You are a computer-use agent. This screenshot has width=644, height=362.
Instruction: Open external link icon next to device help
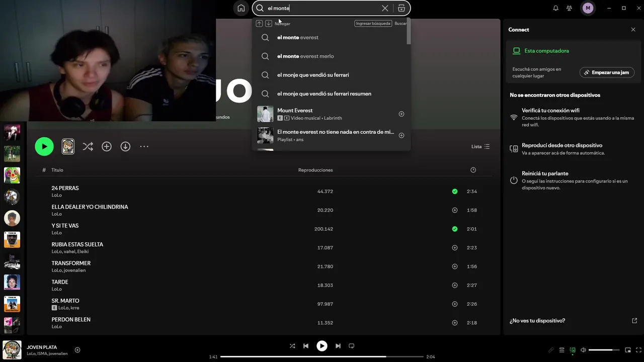(x=634, y=321)
